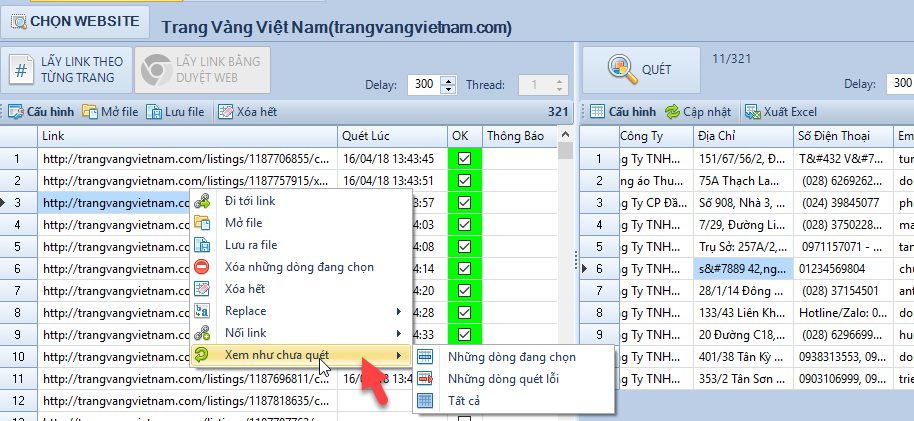Click the Replace menu icon
914x421 pixels.
[202, 311]
